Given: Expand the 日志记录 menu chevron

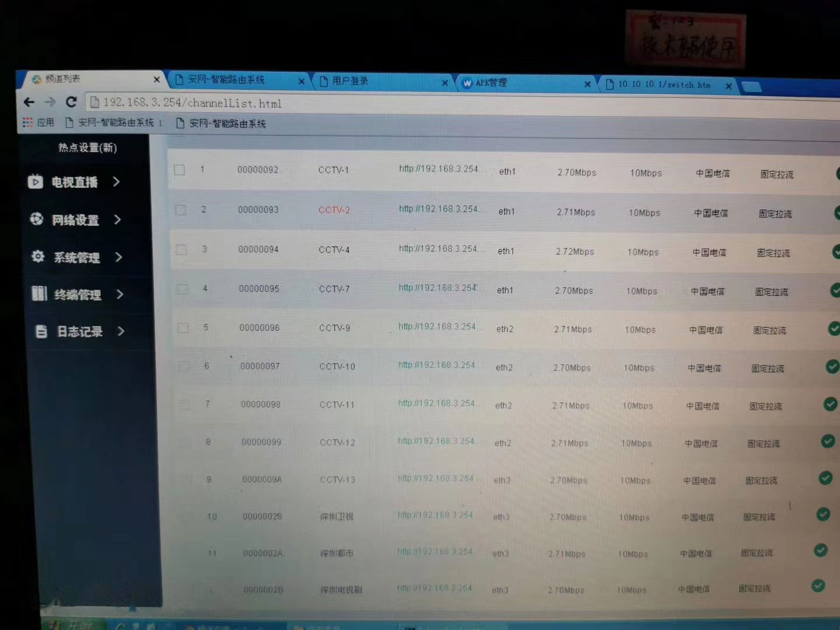Looking at the screenshot, I should (121, 331).
